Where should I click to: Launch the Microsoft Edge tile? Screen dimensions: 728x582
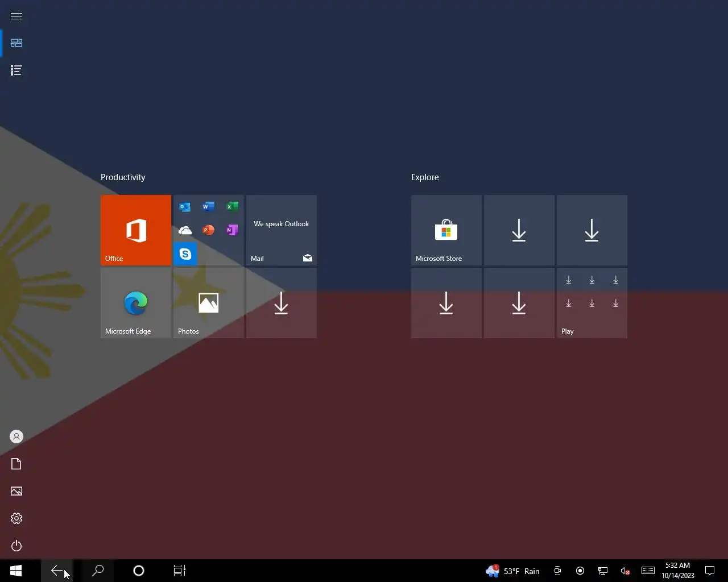point(136,303)
